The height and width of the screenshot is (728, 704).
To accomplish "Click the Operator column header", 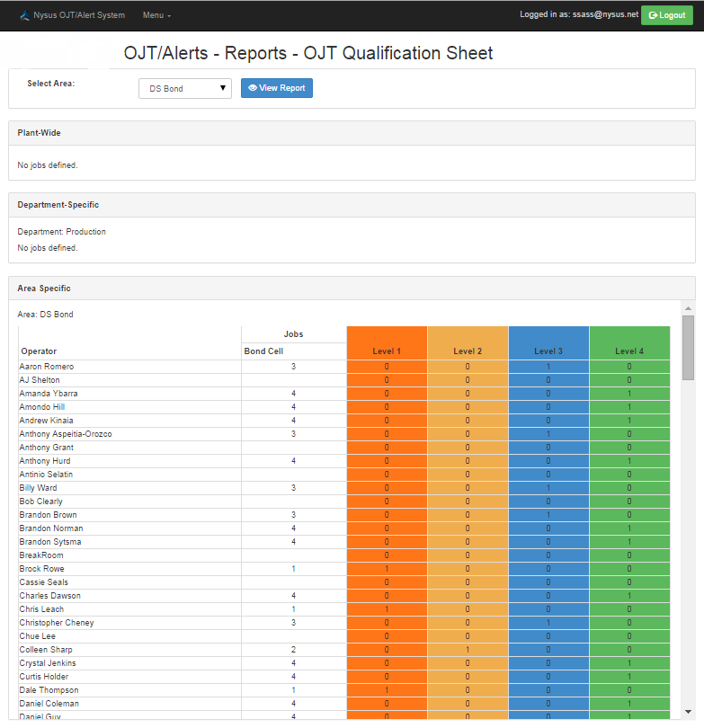I will (x=39, y=351).
